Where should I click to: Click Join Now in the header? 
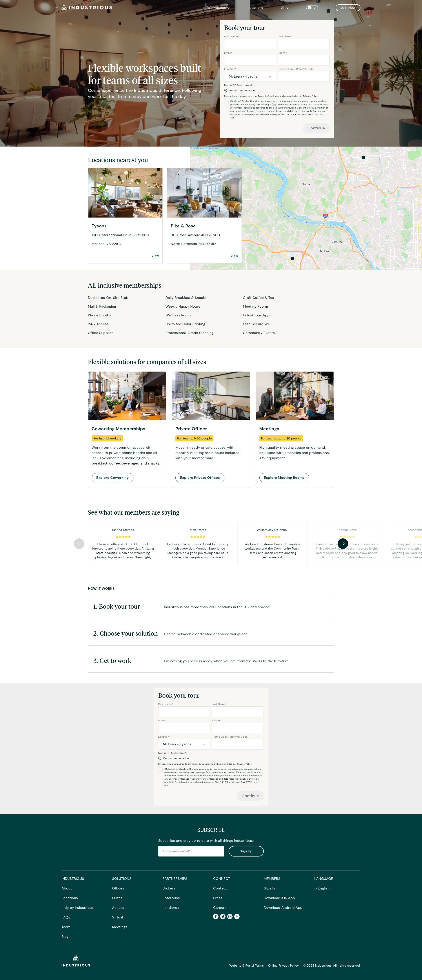pyautogui.click(x=348, y=8)
